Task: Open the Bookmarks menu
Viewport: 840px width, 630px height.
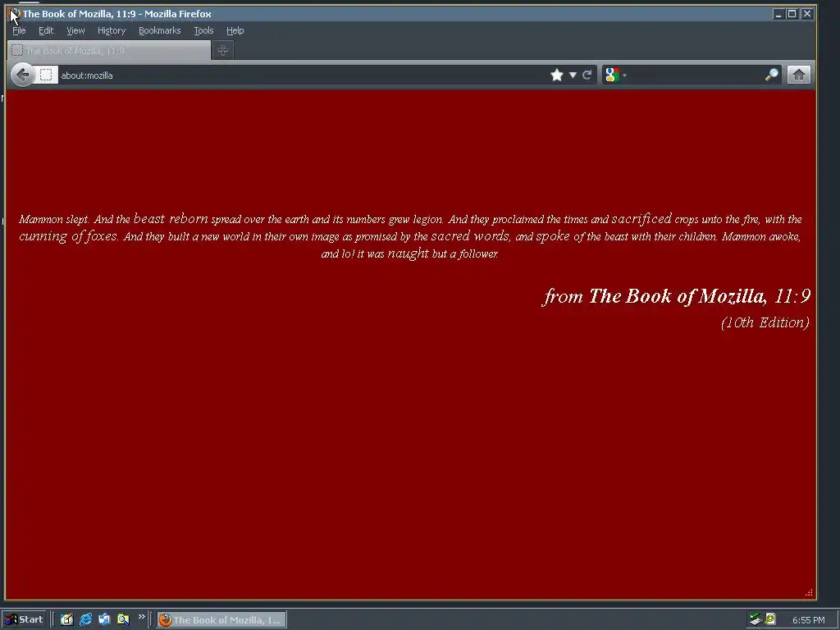Action: tap(160, 30)
